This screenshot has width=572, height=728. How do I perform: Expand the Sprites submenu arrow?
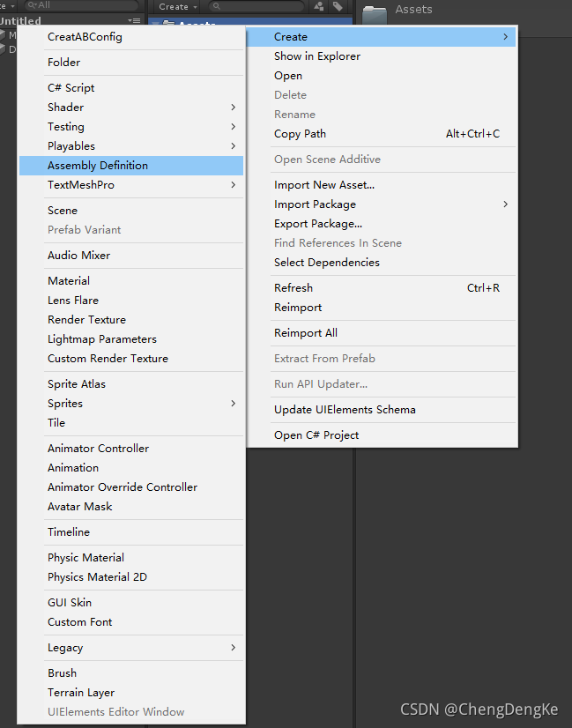pyautogui.click(x=233, y=404)
